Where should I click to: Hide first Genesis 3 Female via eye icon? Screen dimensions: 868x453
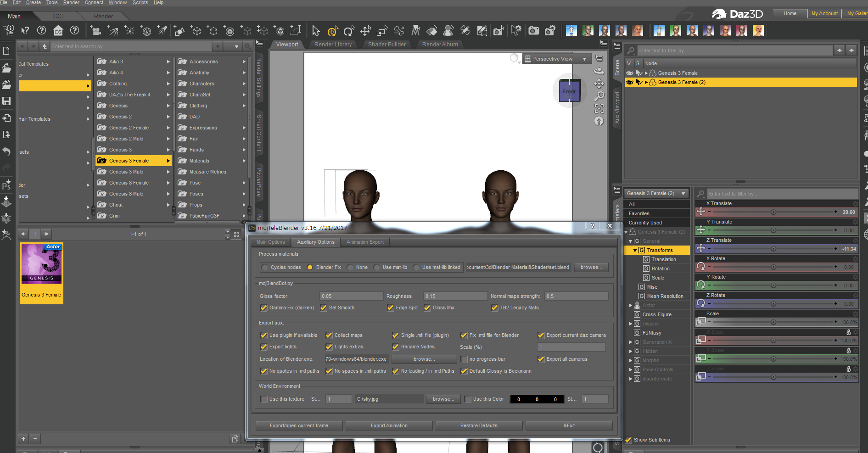click(630, 73)
